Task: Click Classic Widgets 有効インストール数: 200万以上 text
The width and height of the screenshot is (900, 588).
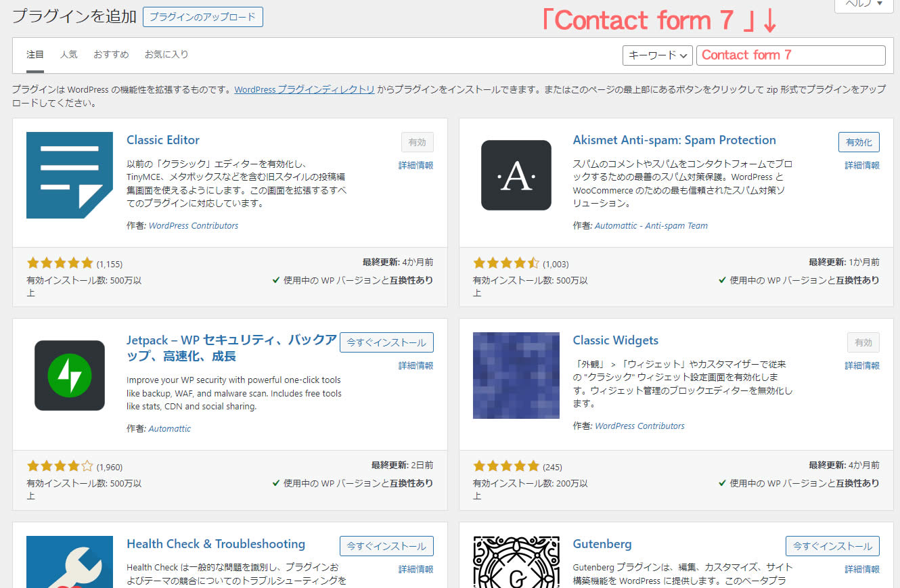Action: [x=531, y=489]
